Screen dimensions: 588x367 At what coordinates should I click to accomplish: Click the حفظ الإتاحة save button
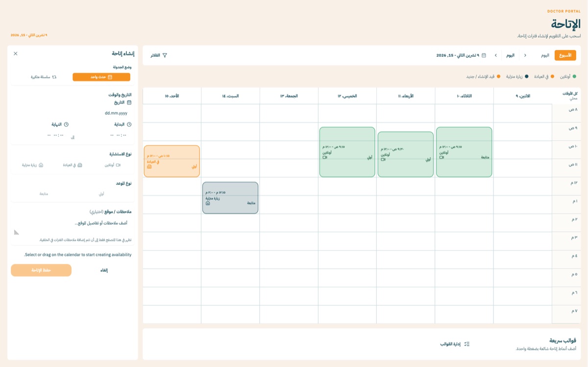[x=41, y=270]
